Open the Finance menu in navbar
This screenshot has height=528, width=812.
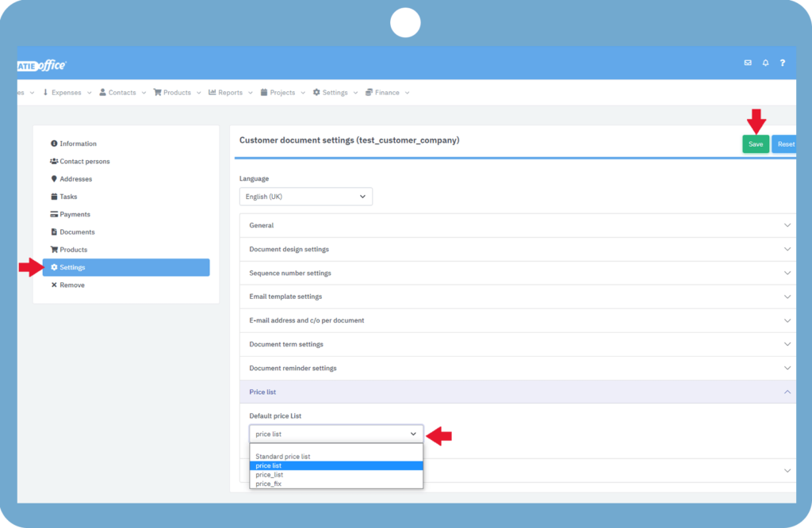click(x=387, y=93)
